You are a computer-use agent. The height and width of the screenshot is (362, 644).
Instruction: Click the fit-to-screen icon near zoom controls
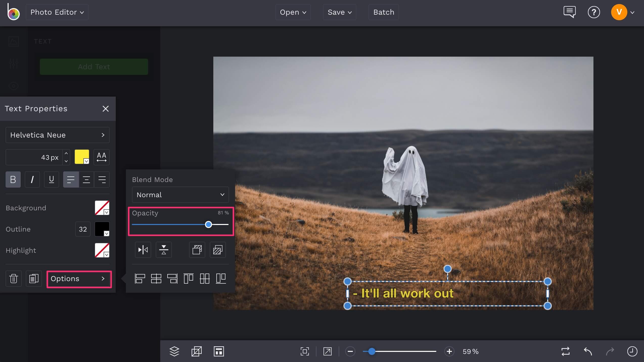point(305,351)
